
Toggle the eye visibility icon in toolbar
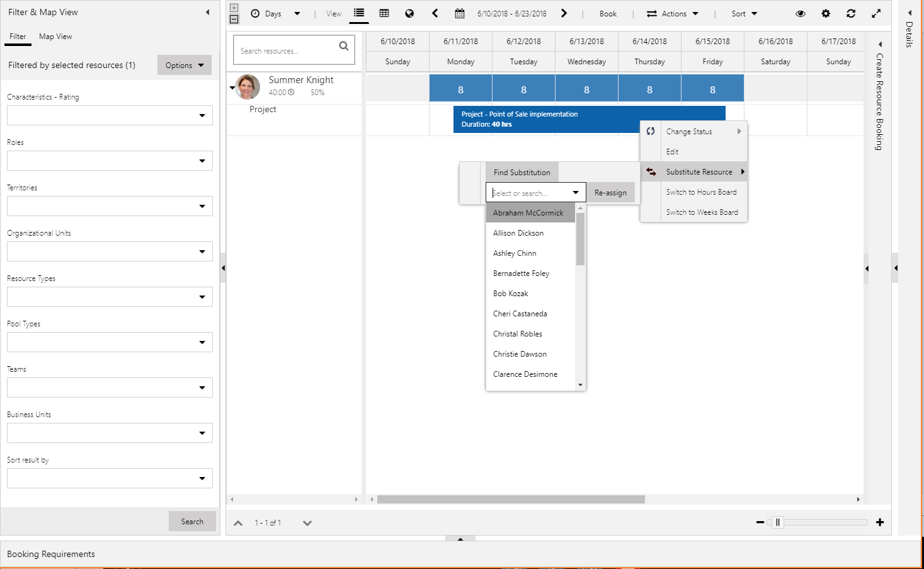tap(801, 13)
